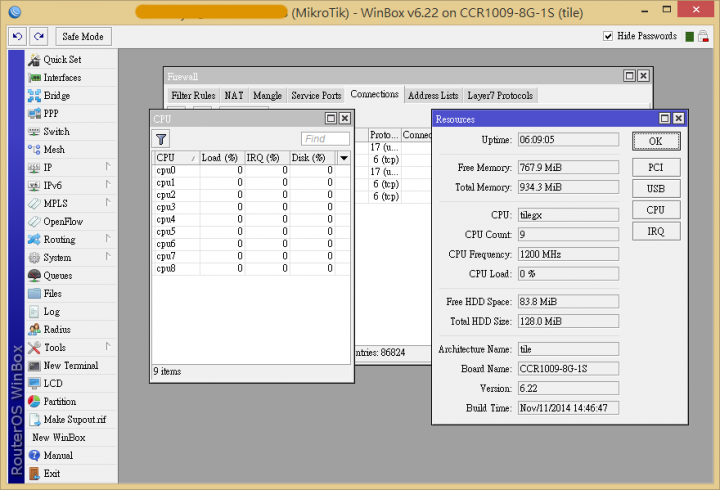
Task: Click the Board Name field CCR1009-8G-1S
Action: (568, 369)
